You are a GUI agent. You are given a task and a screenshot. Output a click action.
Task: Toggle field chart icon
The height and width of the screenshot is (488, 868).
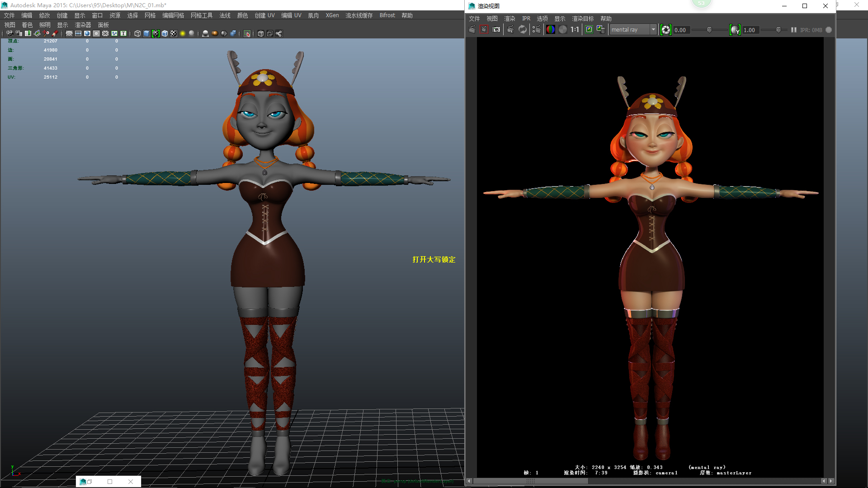105,33
